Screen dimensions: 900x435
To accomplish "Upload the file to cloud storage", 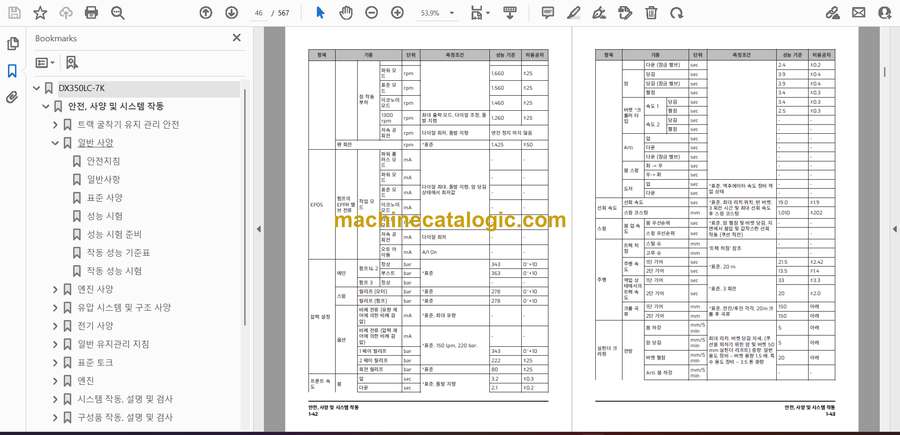I will (x=66, y=13).
